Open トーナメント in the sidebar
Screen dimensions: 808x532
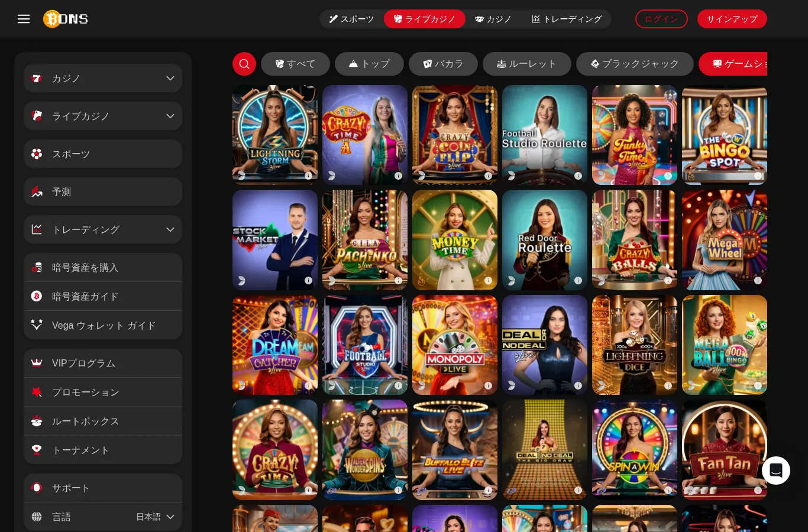coord(103,450)
